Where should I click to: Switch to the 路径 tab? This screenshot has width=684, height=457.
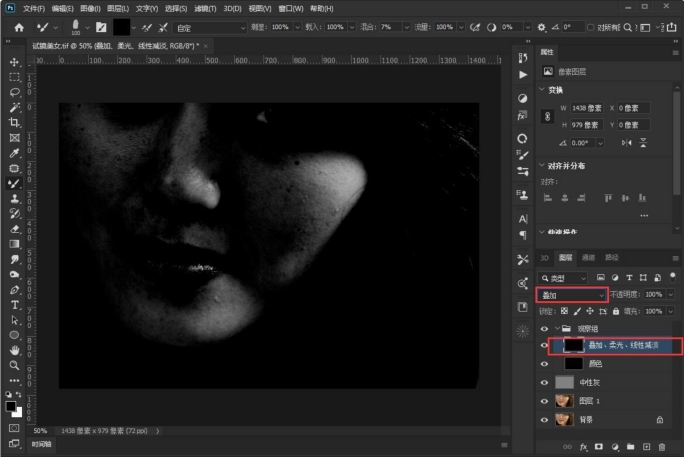point(612,258)
